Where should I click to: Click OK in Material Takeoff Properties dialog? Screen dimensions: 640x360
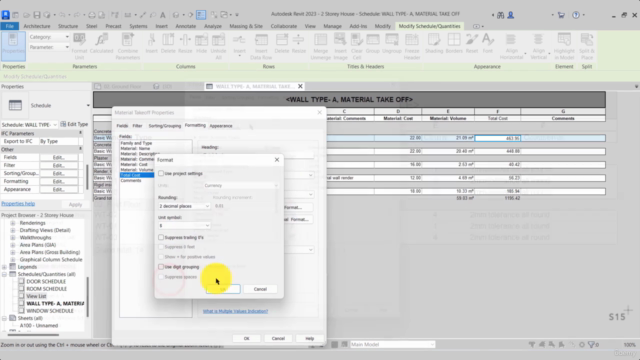(x=247, y=338)
